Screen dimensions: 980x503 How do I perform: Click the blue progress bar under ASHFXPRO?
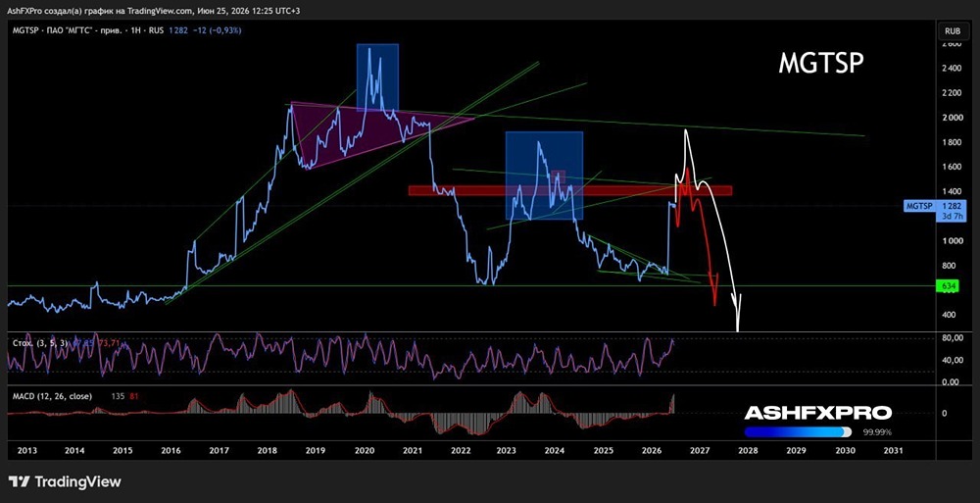[x=798, y=431]
